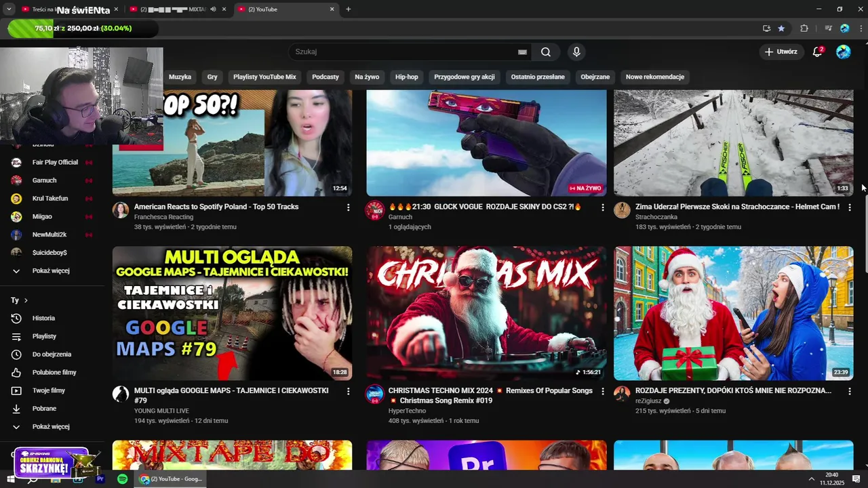
Task: Open the on-screen keyboard in search box
Action: click(x=522, y=52)
